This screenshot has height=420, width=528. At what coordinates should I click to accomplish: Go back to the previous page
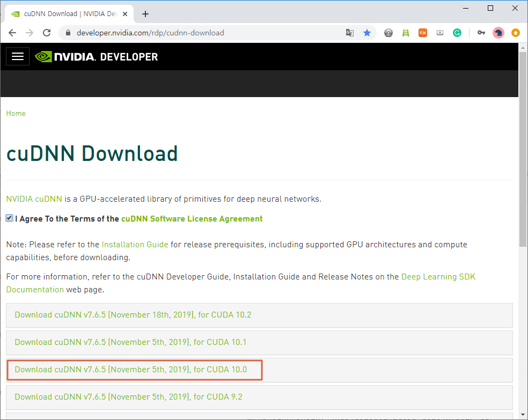click(12, 33)
